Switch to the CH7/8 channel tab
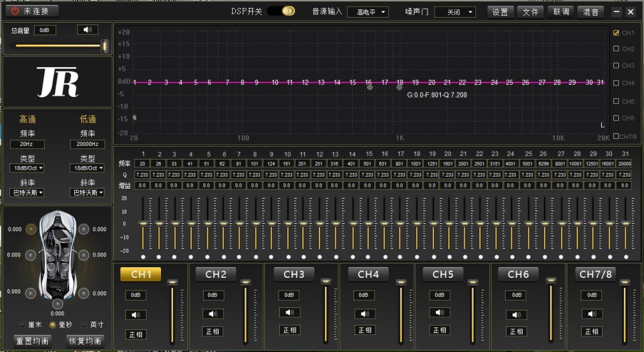This screenshot has height=352, width=644. pos(595,275)
